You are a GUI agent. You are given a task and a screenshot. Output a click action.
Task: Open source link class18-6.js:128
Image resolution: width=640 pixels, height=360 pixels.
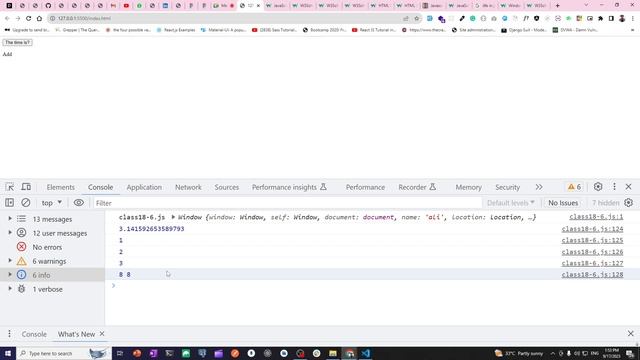[592, 275]
